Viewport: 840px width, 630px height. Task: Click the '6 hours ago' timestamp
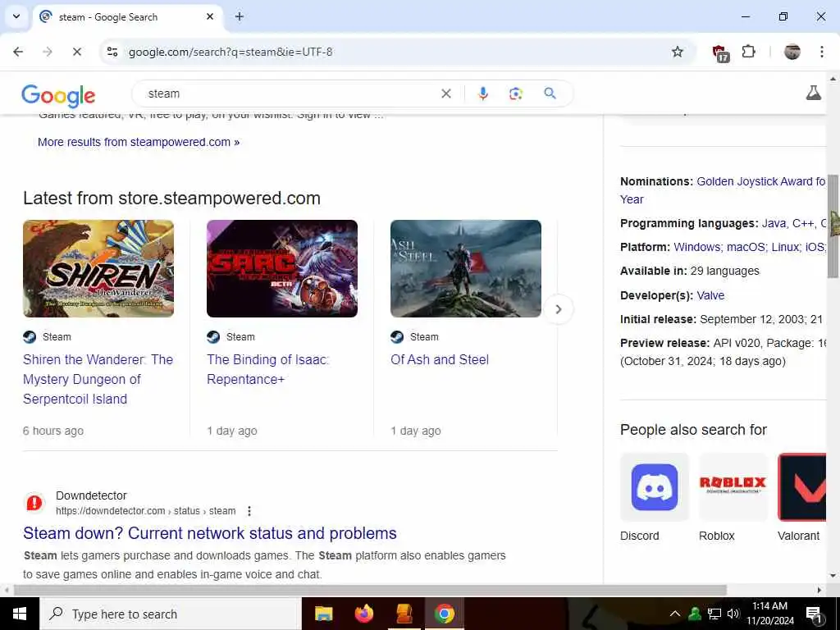coord(53,431)
